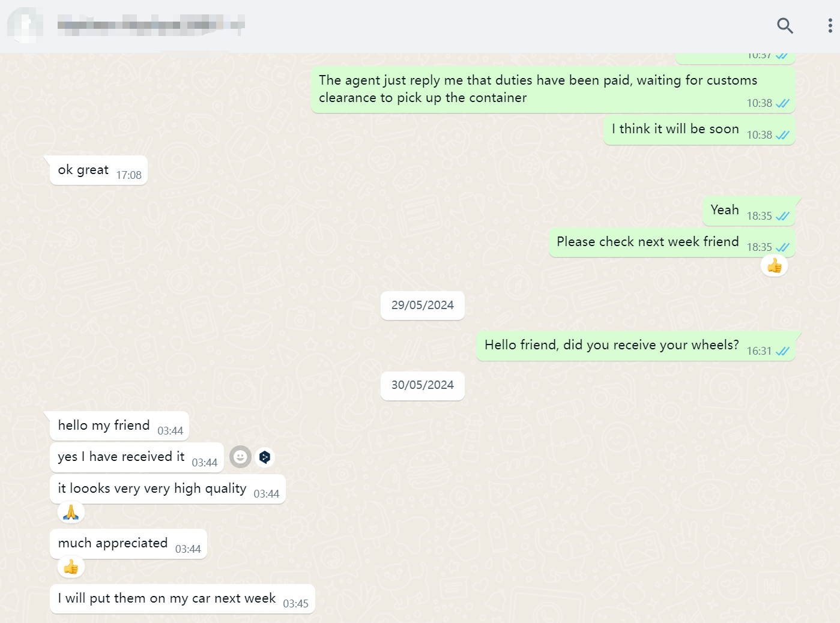Click the read-receipt ticks on "Yeah"
This screenshot has height=623, width=840.
(782, 216)
